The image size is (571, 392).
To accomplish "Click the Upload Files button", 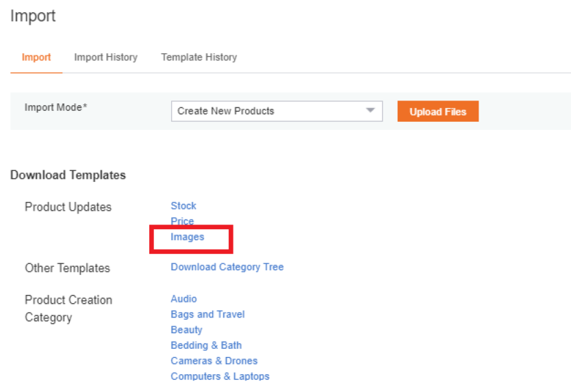I will click(x=437, y=112).
